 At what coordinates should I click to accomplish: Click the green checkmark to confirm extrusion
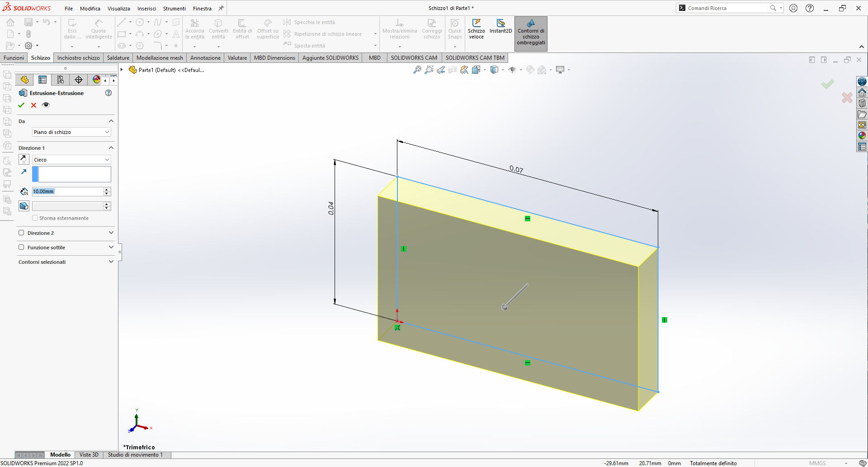click(x=21, y=105)
